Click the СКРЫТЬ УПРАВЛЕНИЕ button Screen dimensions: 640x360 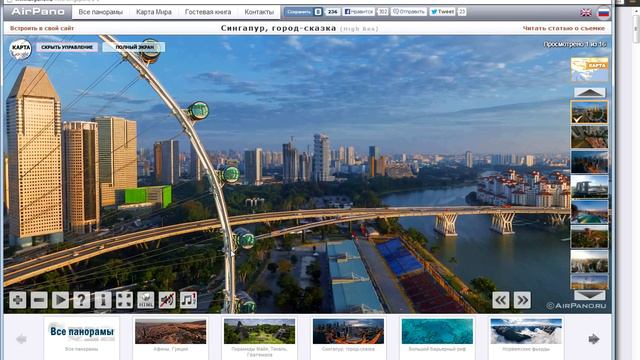point(67,47)
